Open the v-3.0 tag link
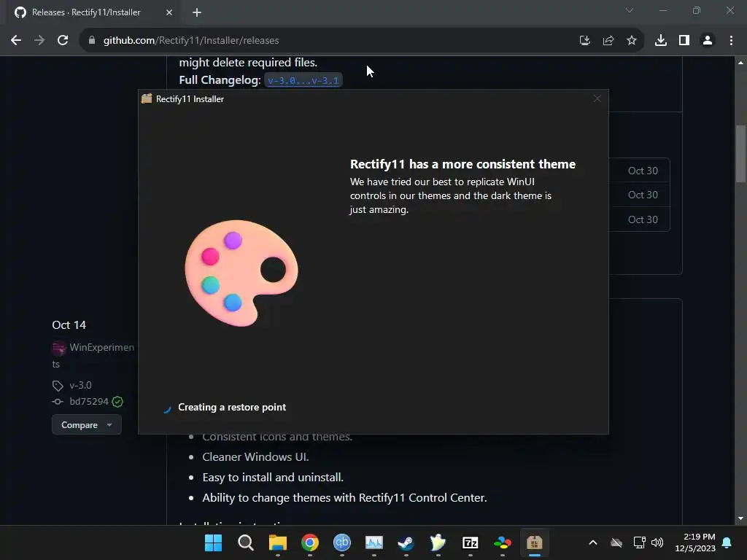Screen dimensions: 747x560 [80, 385]
